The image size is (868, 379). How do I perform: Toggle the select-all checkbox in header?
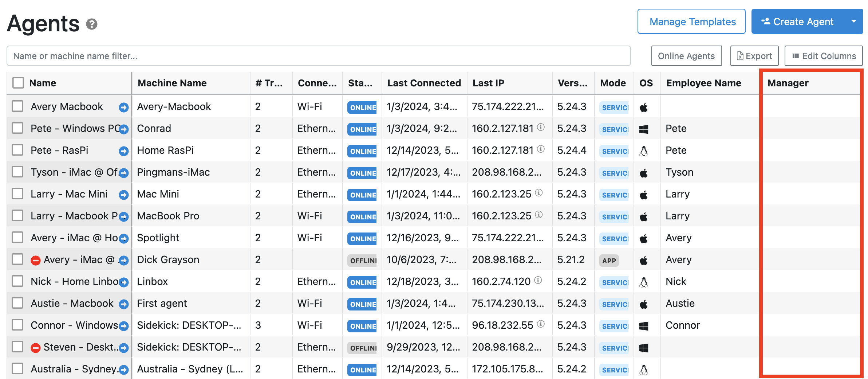pos(18,83)
